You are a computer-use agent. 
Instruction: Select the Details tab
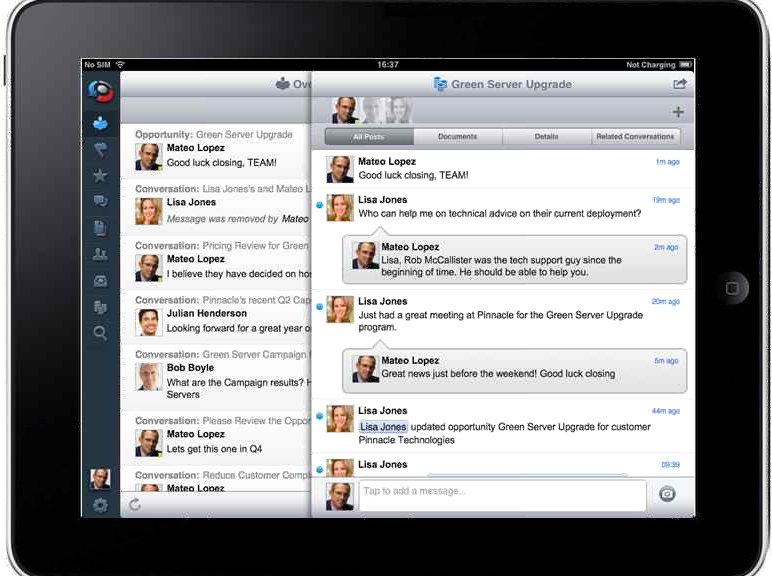546,137
